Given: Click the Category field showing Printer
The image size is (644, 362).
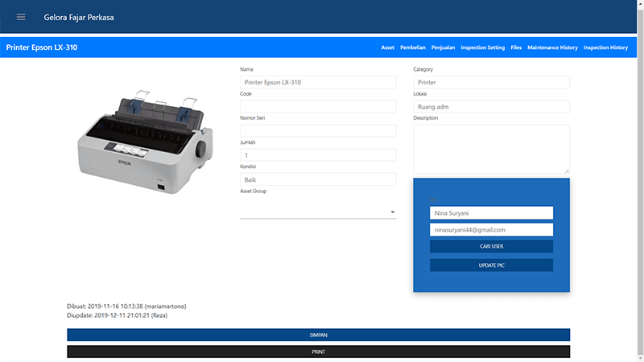Looking at the screenshot, I should tap(491, 82).
